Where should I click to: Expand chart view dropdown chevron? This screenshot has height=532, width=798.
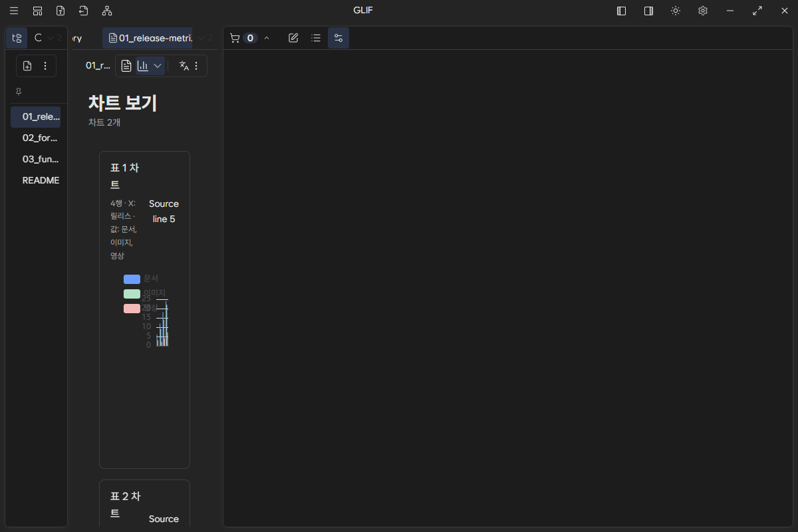[x=158, y=66]
